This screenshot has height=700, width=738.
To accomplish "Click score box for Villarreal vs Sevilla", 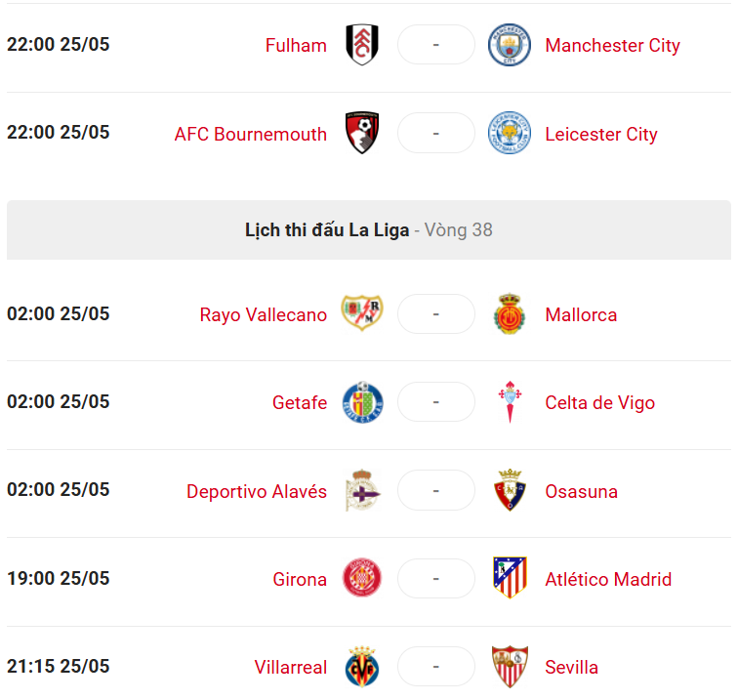I will point(436,667).
